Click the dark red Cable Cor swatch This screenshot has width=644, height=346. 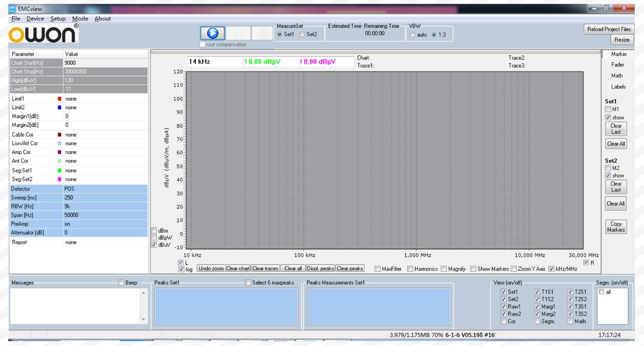pos(60,135)
